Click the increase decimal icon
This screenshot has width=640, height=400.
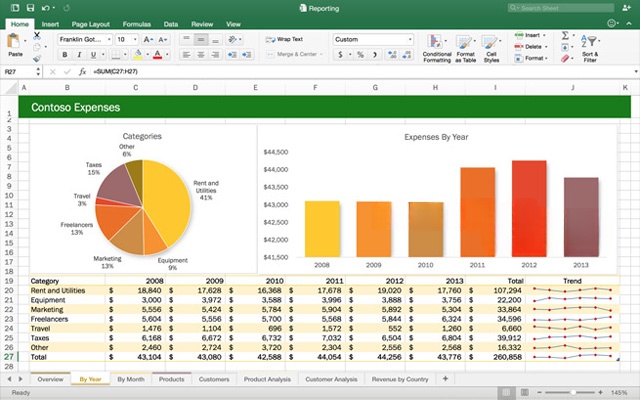[392, 55]
